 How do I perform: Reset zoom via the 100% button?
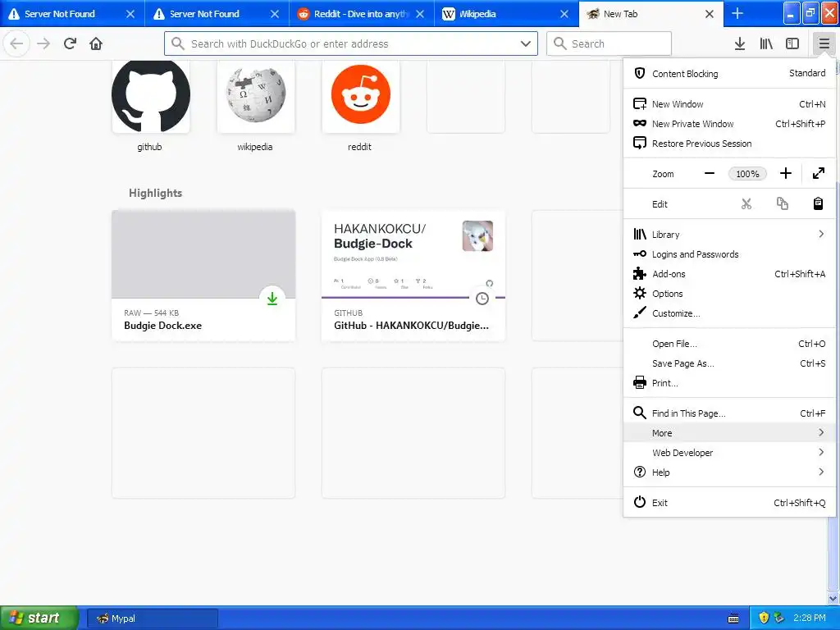(x=747, y=174)
